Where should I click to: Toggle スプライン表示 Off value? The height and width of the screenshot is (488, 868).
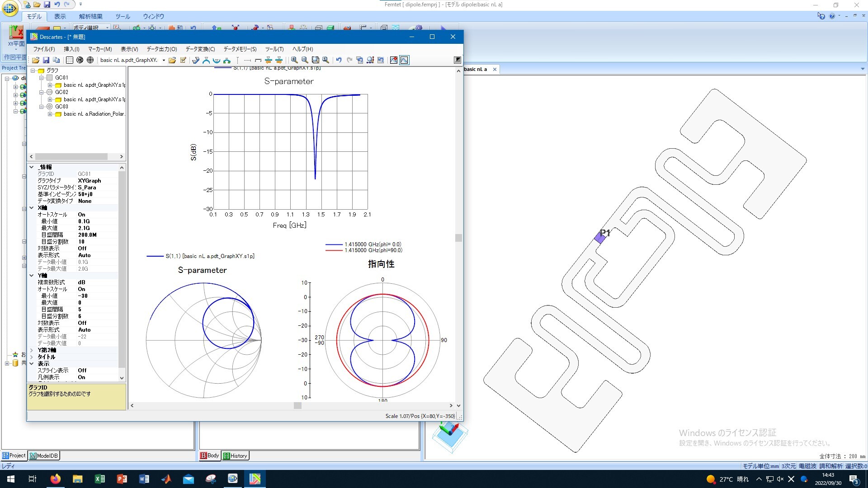tap(82, 371)
